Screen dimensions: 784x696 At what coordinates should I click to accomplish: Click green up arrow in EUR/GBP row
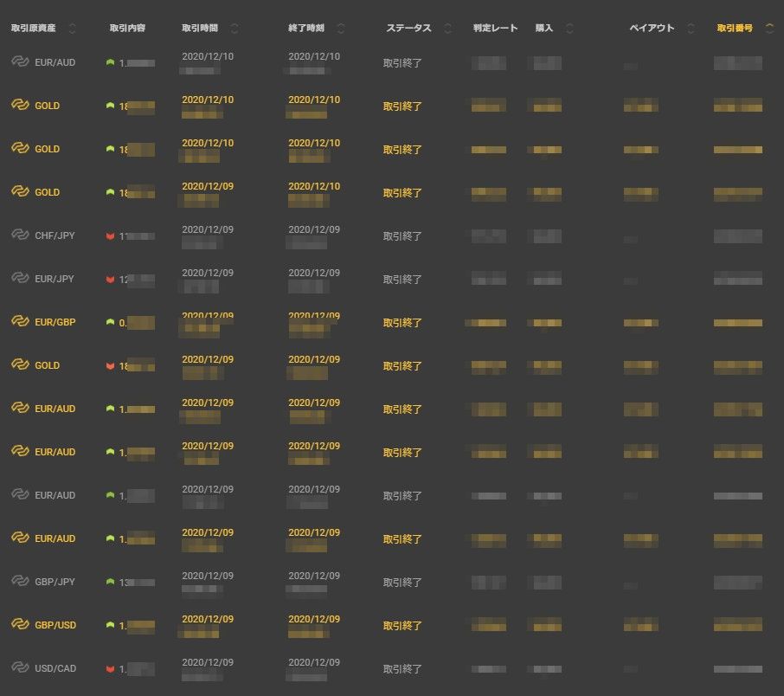click(110, 322)
